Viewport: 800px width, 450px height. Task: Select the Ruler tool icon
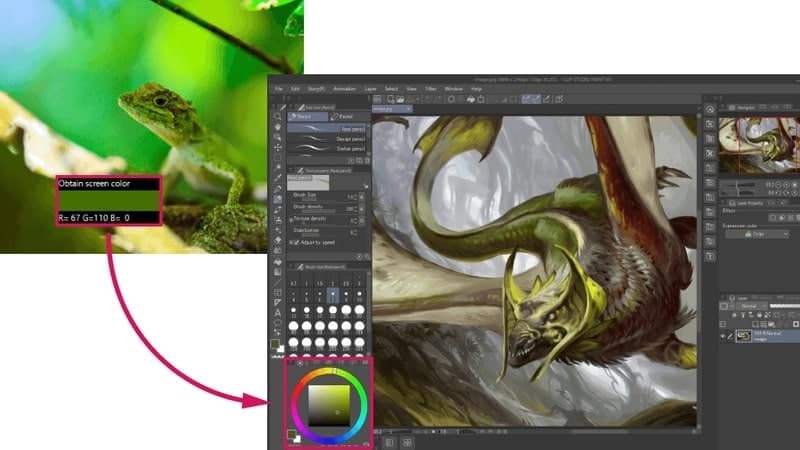278,303
